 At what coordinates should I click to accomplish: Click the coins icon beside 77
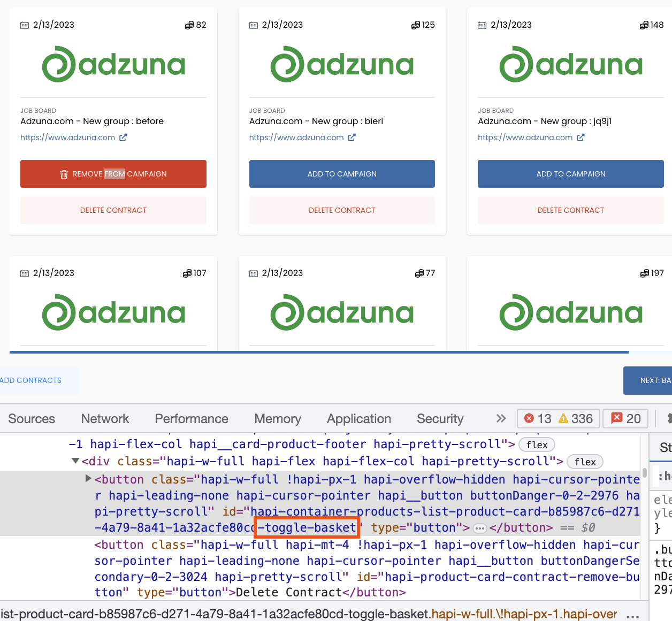pyautogui.click(x=419, y=273)
